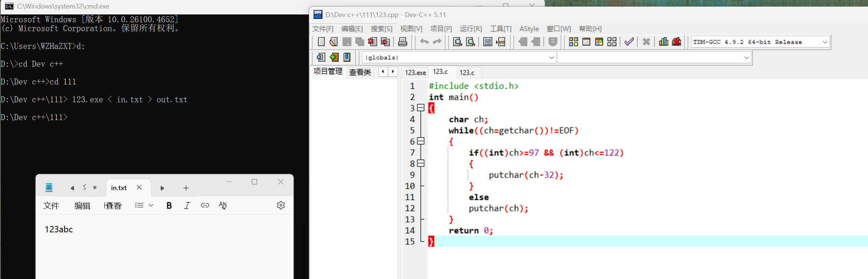
Task: Click the Goto function icon in Dev-C++
Action: [488, 42]
